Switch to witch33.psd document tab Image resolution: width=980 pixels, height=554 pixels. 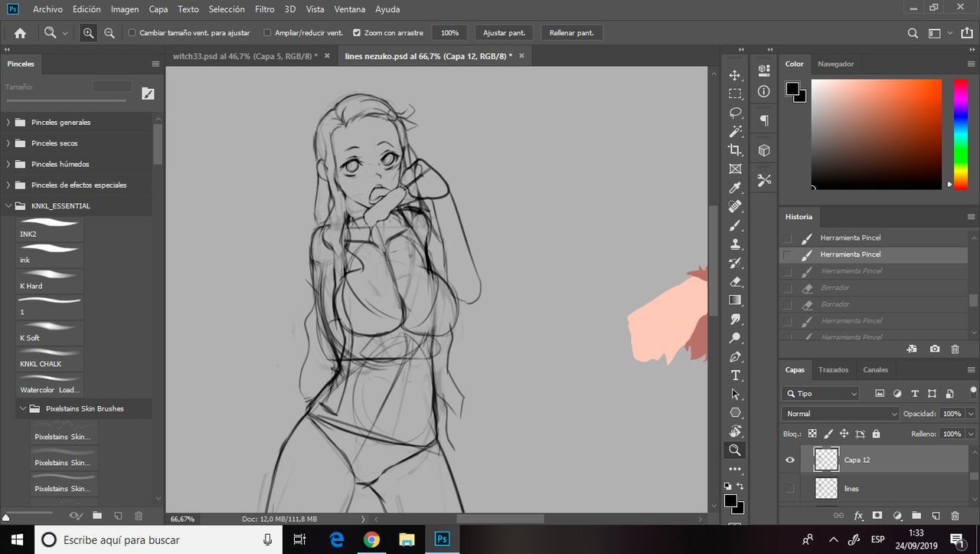245,56
